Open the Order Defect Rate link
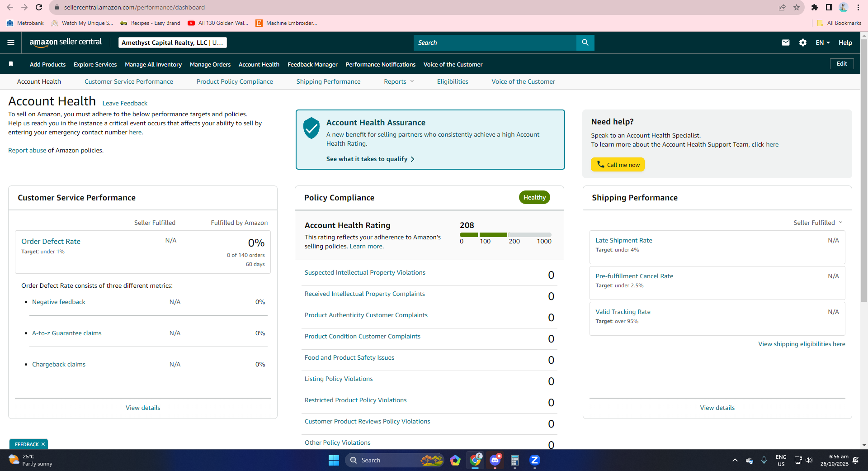The height and width of the screenshot is (471, 868). point(51,242)
